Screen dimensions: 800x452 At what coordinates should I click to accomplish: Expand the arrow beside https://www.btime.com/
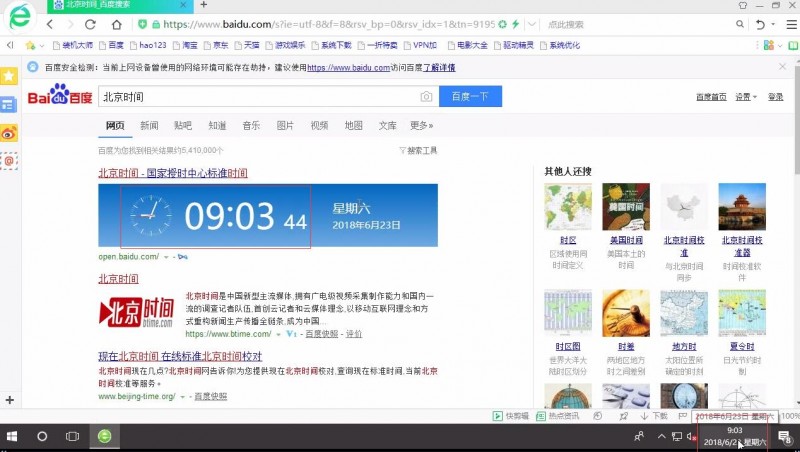tap(279, 334)
